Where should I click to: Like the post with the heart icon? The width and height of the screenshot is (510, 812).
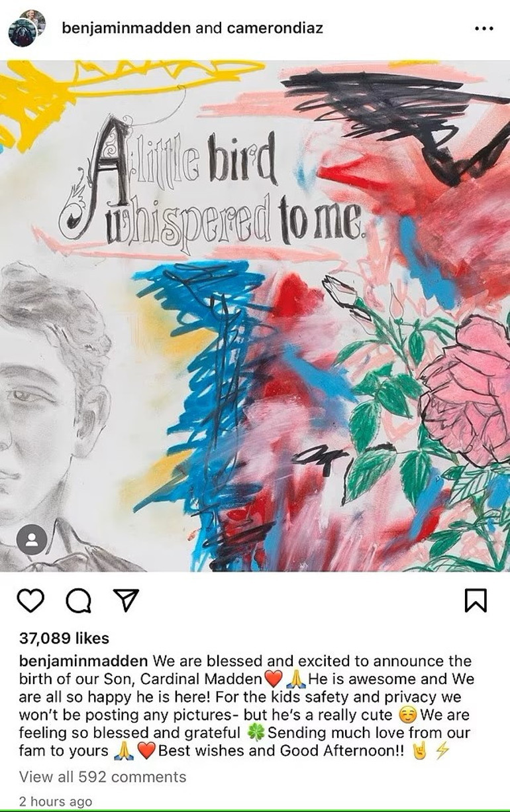30,600
